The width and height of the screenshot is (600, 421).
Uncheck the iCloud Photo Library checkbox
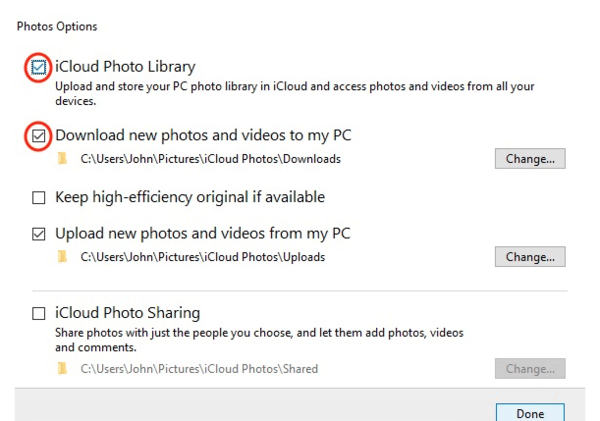click(x=38, y=68)
